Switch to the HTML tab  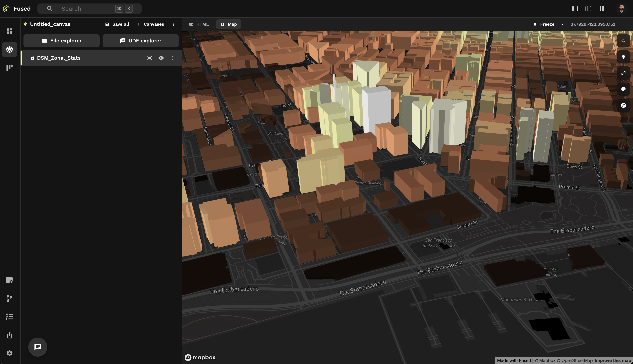tap(199, 24)
